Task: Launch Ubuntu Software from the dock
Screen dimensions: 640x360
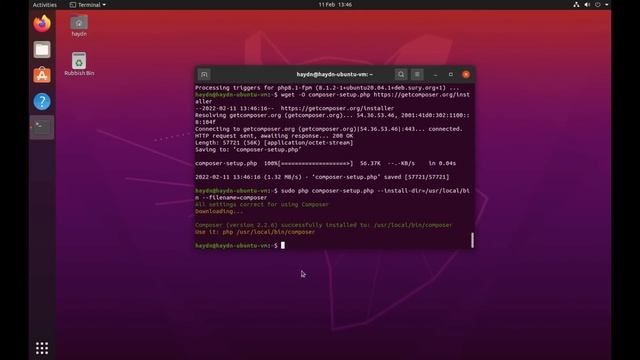Action: [42, 76]
